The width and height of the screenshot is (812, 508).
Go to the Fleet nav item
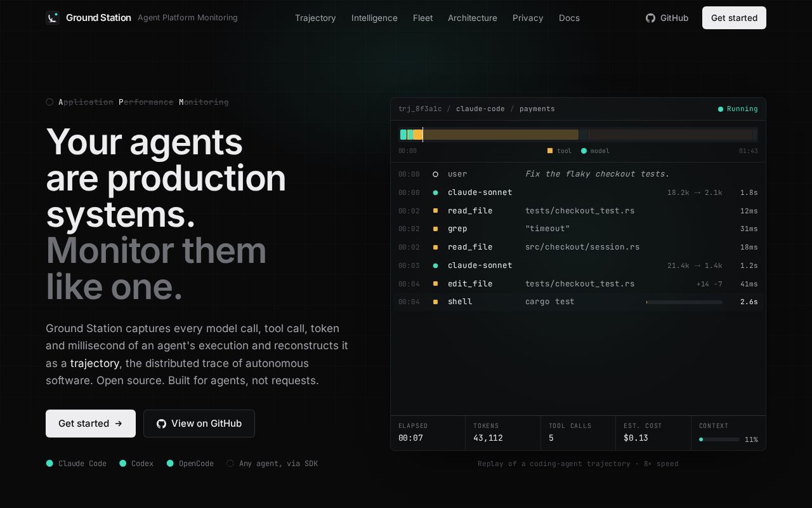pos(422,18)
